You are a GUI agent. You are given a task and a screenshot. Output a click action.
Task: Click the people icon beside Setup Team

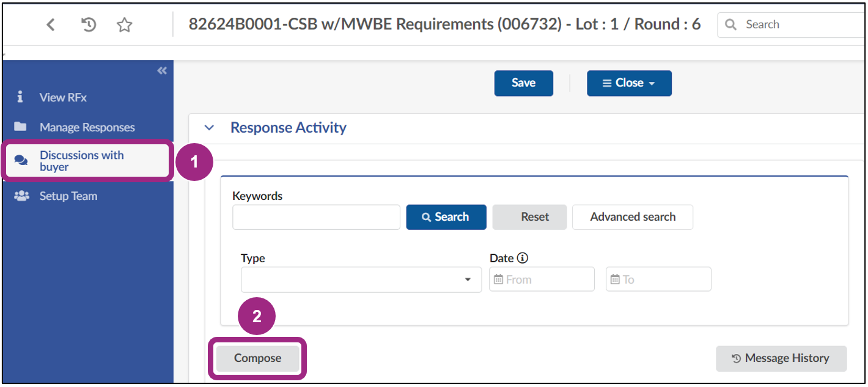point(20,196)
